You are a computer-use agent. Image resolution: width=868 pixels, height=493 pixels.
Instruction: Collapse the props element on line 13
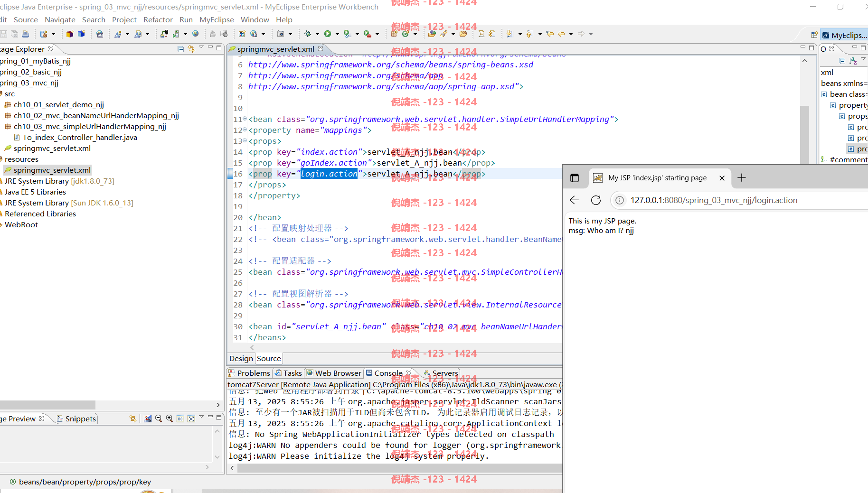click(x=245, y=141)
